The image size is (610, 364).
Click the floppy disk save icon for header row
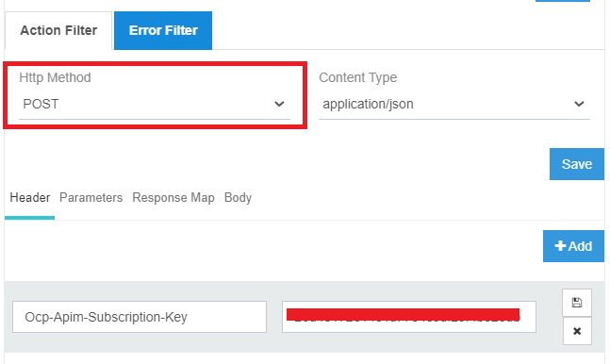click(x=577, y=303)
